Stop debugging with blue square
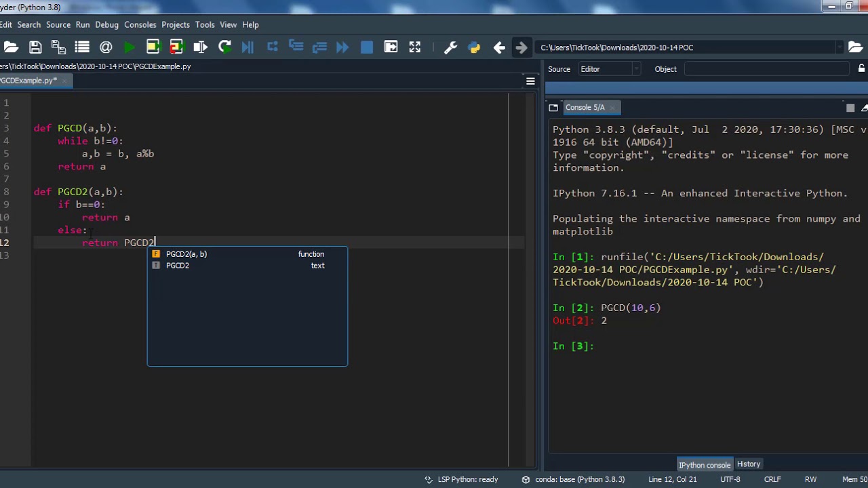Viewport: 868px width, 488px height. pyautogui.click(x=367, y=47)
